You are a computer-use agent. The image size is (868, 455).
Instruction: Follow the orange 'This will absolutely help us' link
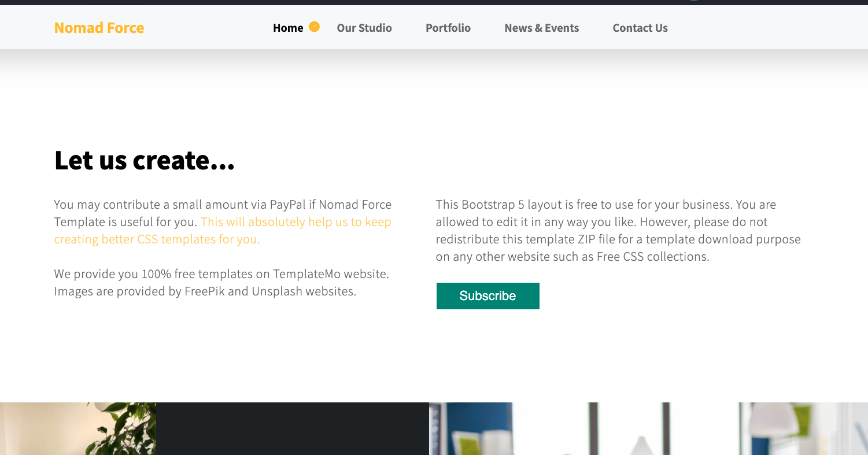tap(223, 231)
